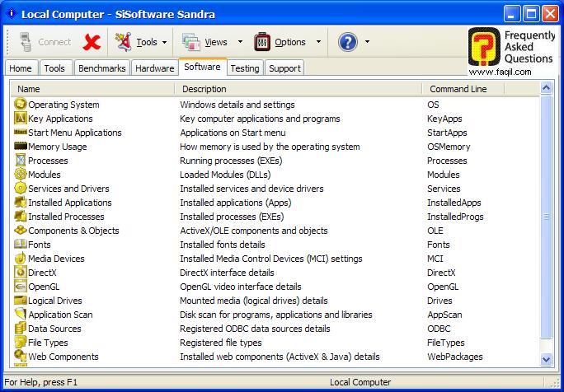Click the Services and Drivers icon
The image size is (564, 392).
[x=21, y=189]
